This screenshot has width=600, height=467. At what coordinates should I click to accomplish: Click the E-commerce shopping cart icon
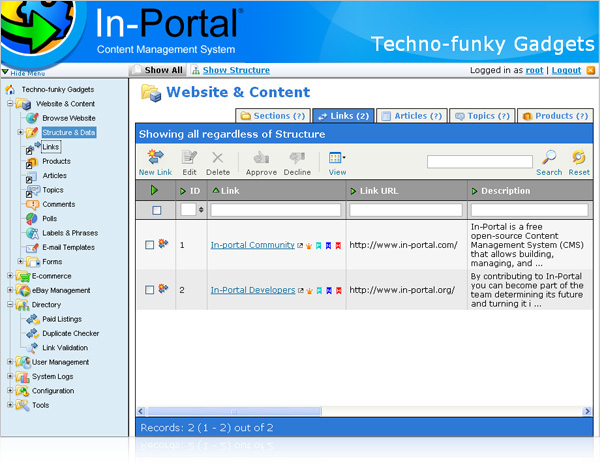23,276
